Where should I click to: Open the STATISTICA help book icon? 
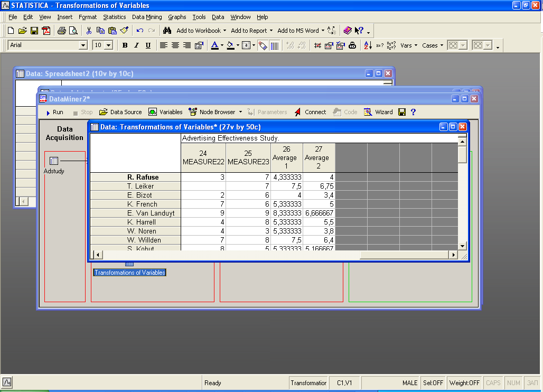coord(347,31)
